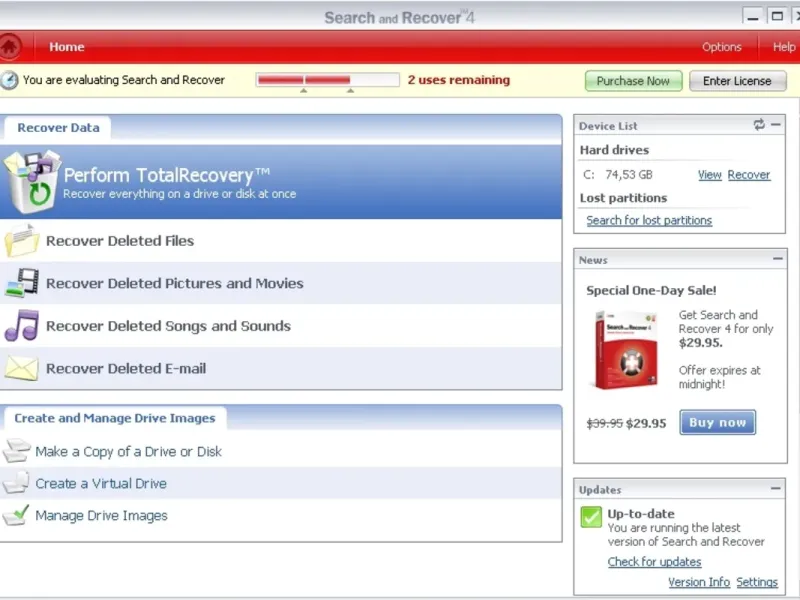The image size is (800, 600).
Task: Select Recover Deleted Pictures and Movies
Action: tap(281, 283)
